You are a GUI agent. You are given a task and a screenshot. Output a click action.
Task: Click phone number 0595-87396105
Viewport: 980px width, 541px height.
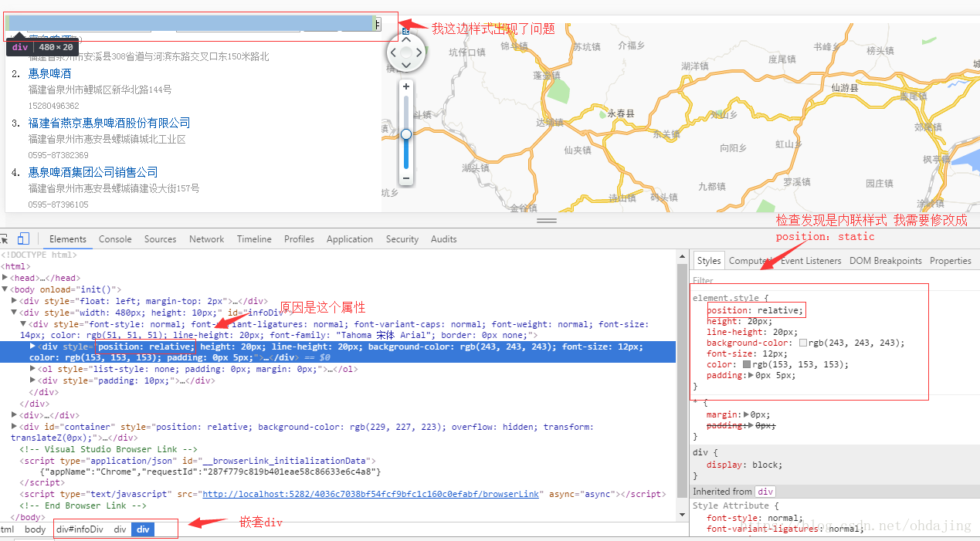point(59,205)
